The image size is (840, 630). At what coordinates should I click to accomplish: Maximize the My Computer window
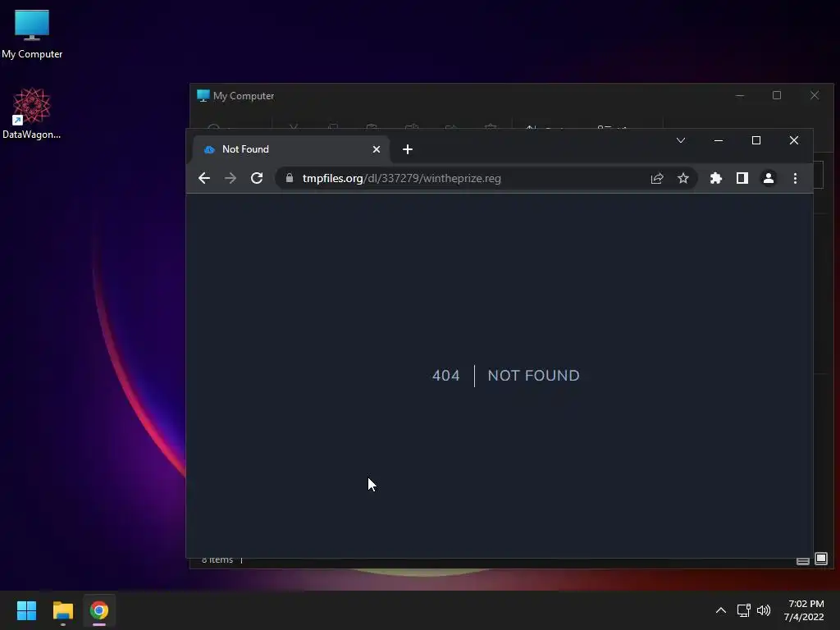tap(777, 95)
